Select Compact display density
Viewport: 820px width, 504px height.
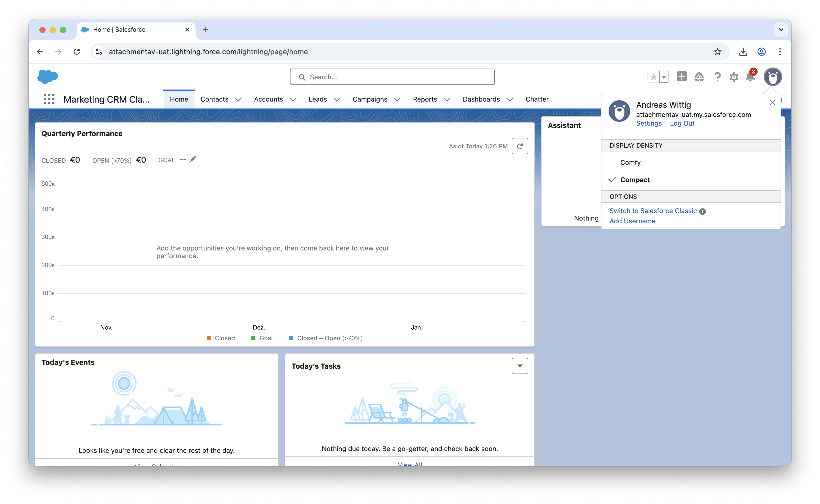[635, 180]
